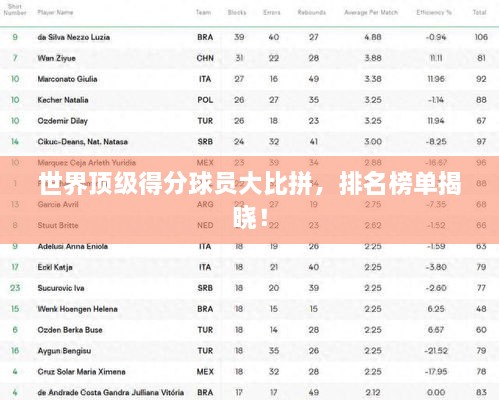The width and height of the screenshot is (499, 400).
Task: Open Sucurovic Iva player row
Action: click(249, 288)
